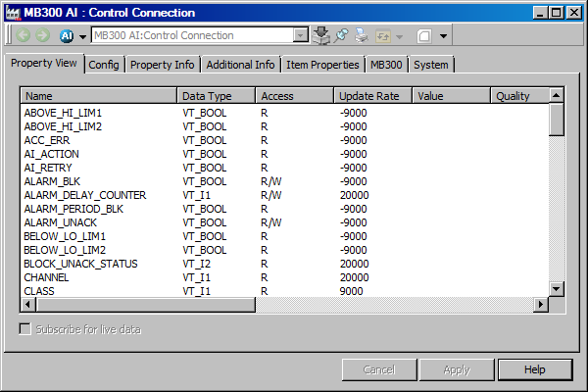The width and height of the screenshot is (588, 392).
Task: Open the aspect selector combo box arrow
Action: (x=301, y=35)
